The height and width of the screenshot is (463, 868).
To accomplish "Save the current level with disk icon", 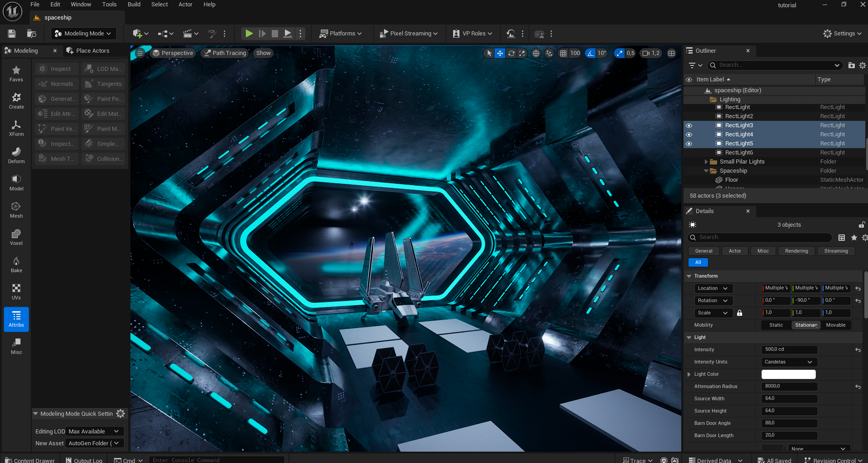I will pyautogui.click(x=12, y=34).
